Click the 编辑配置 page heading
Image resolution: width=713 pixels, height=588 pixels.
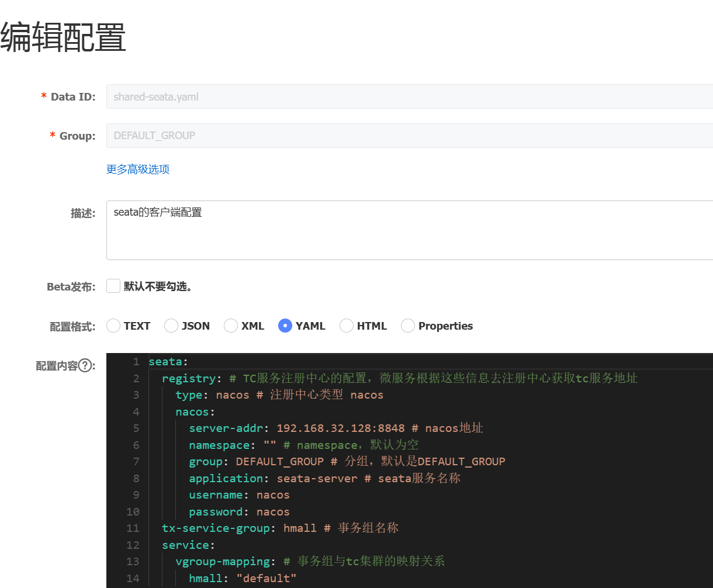click(63, 38)
